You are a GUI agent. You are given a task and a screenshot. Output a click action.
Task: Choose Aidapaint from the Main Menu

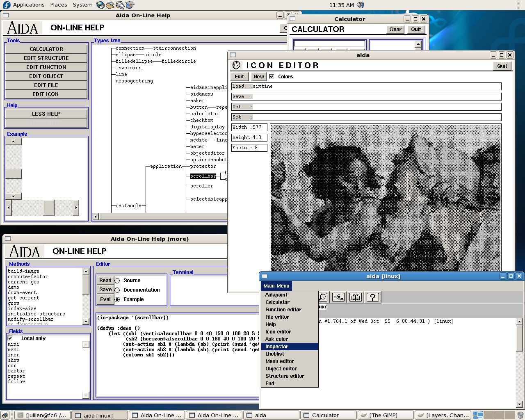[290, 295]
